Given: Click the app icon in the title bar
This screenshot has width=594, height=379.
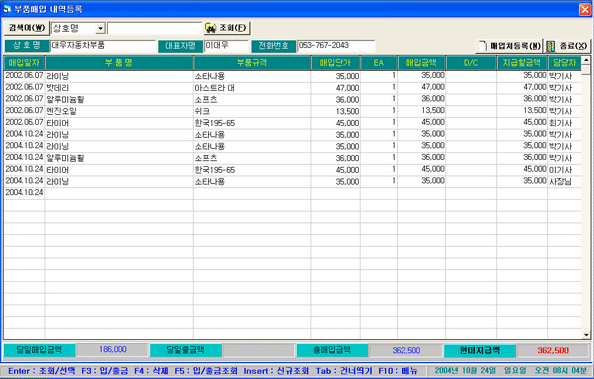Looking at the screenshot, I should click(6, 9).
